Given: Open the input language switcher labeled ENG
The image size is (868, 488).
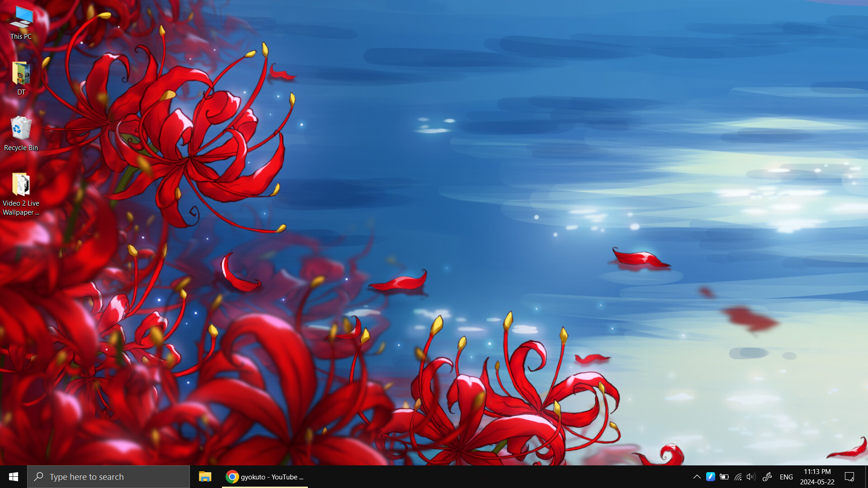Looking at the screenshot, I should [787, 477].
